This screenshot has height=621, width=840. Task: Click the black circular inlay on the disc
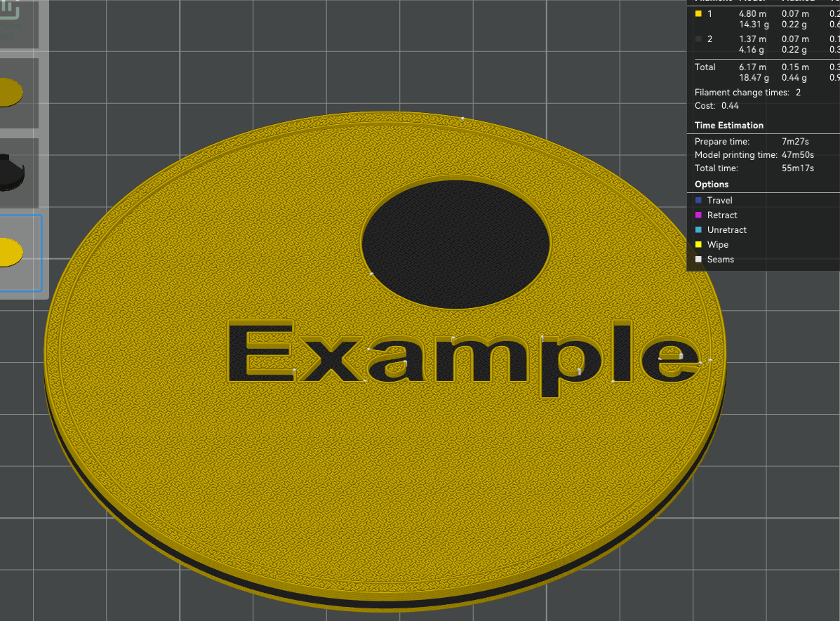click(455, 244)
